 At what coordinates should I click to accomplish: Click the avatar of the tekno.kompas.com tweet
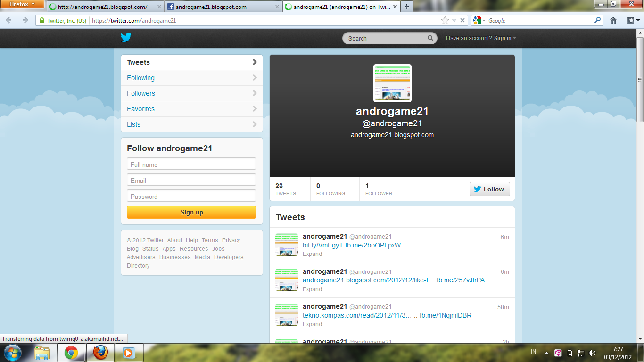(x=287, y=315)
